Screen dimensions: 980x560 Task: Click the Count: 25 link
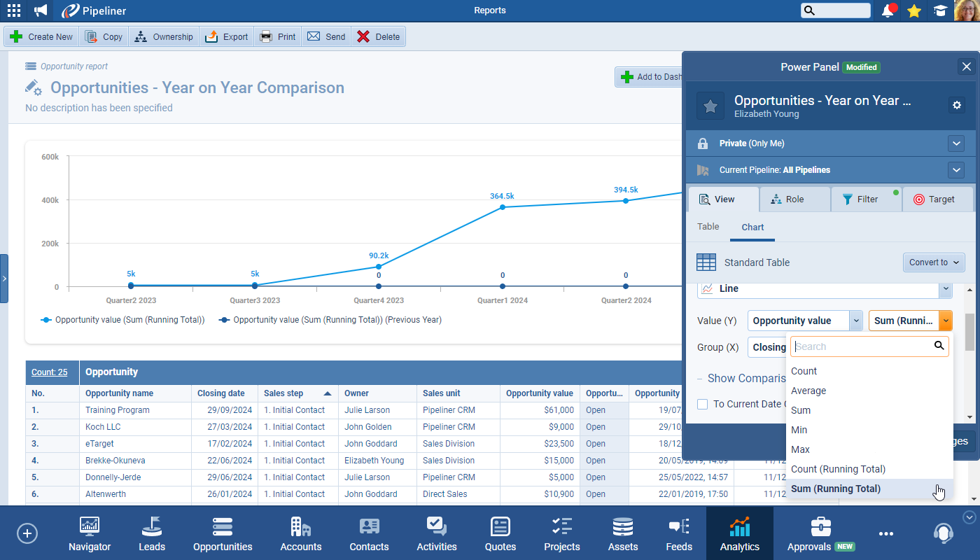pyautogui.click(x=50, y=372)
